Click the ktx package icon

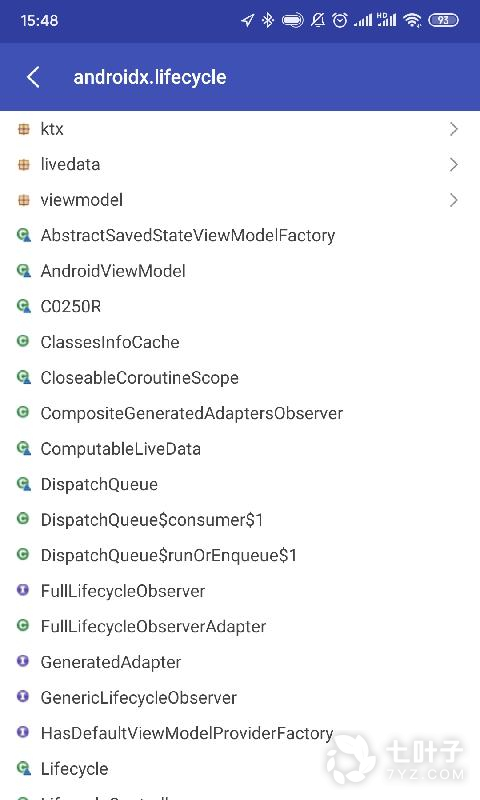(x=23, y=129)
